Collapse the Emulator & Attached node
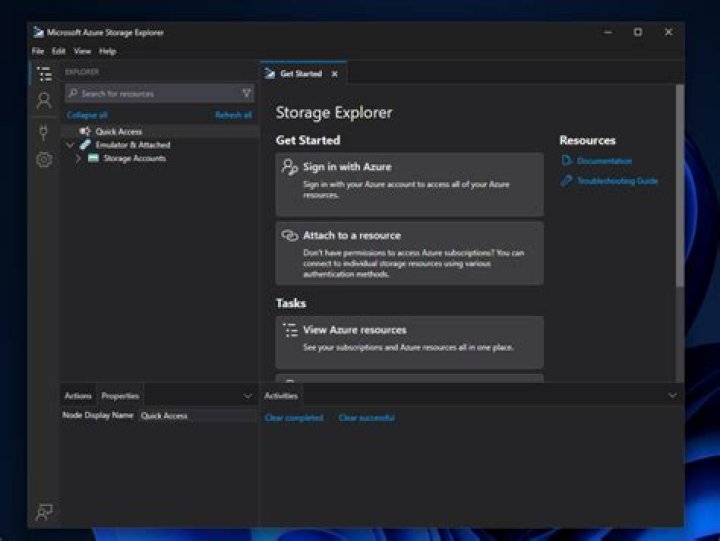The width and height of the screenshot is (720, 541). coord(70,145)
